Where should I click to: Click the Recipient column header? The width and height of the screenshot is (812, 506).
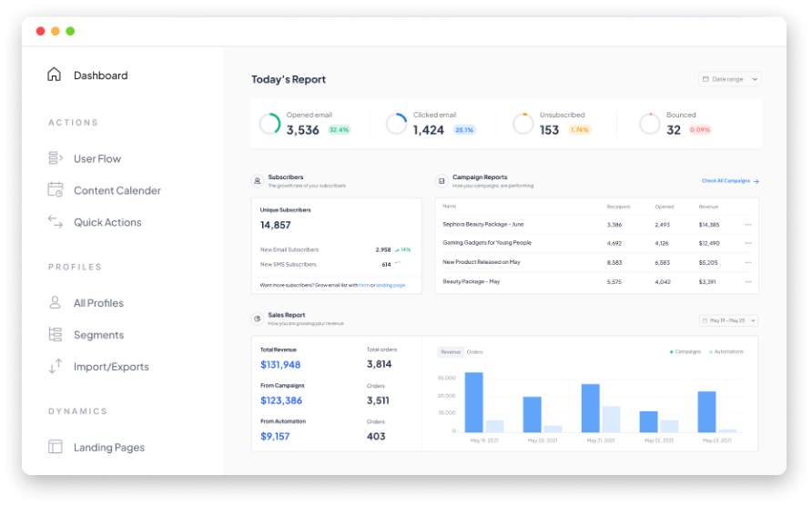tap(618, 207)
